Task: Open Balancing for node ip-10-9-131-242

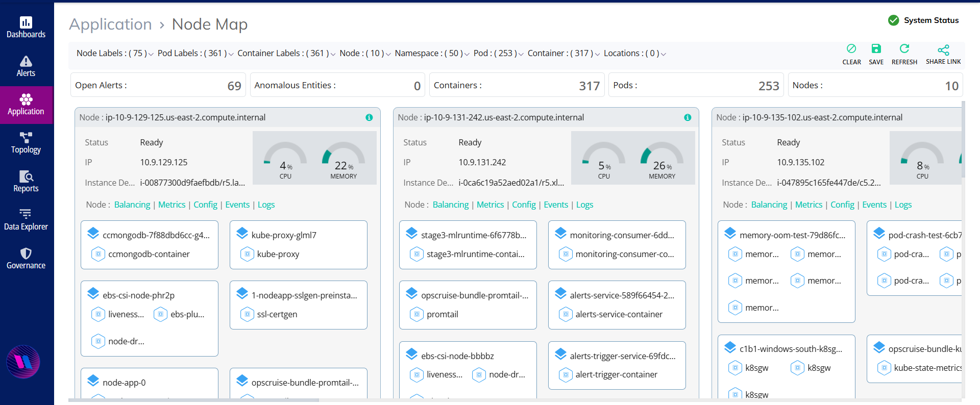Action: tap(451, 205)
